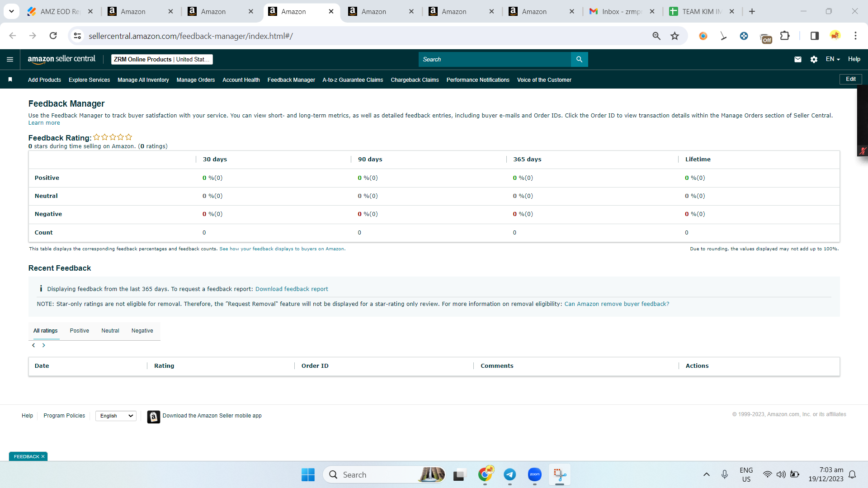Click the Edit button in nav bar
The image size is (868, 488).
(851, 79)
